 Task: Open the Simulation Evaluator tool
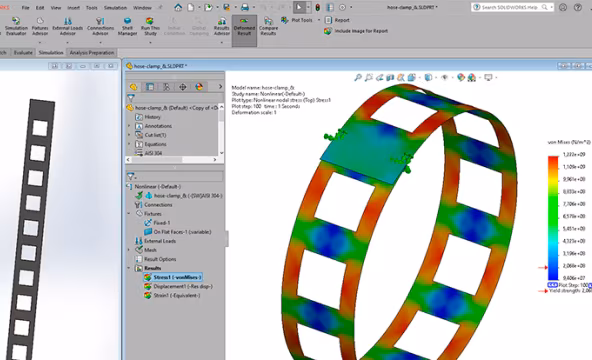pyautogui.click(x=16, y=26)
